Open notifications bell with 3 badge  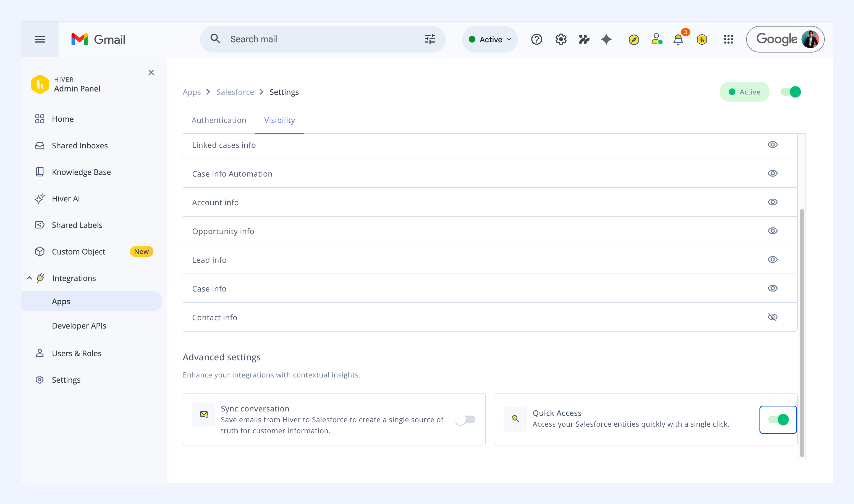[679, 39]
